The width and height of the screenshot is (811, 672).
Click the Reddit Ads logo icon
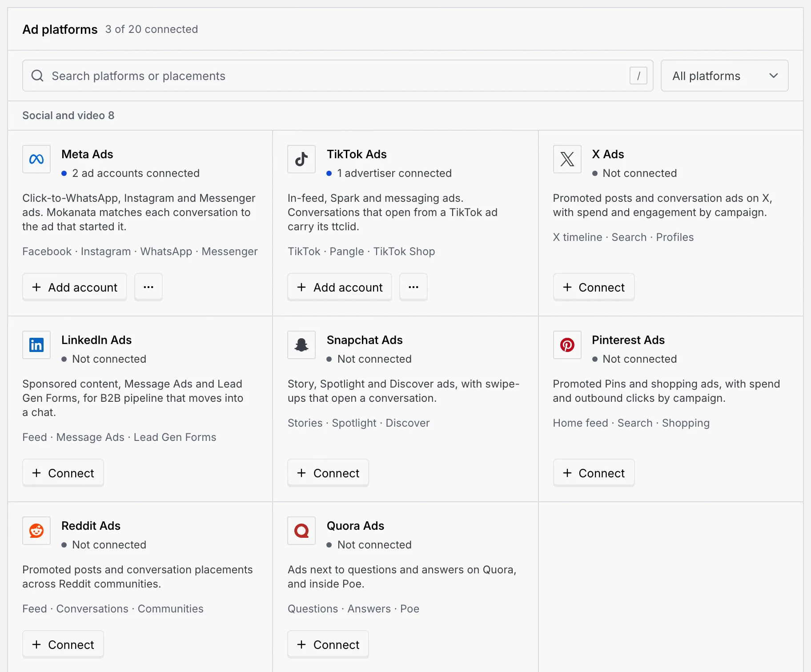point(36,531)
